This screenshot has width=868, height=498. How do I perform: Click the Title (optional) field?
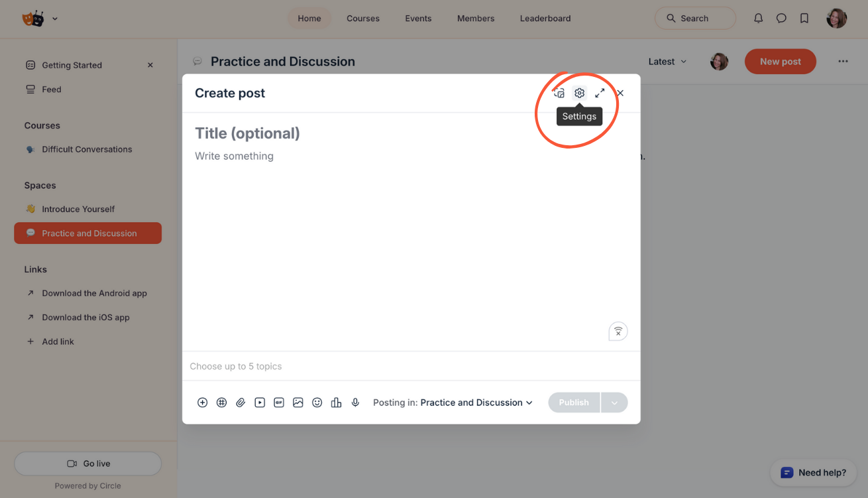247,133
